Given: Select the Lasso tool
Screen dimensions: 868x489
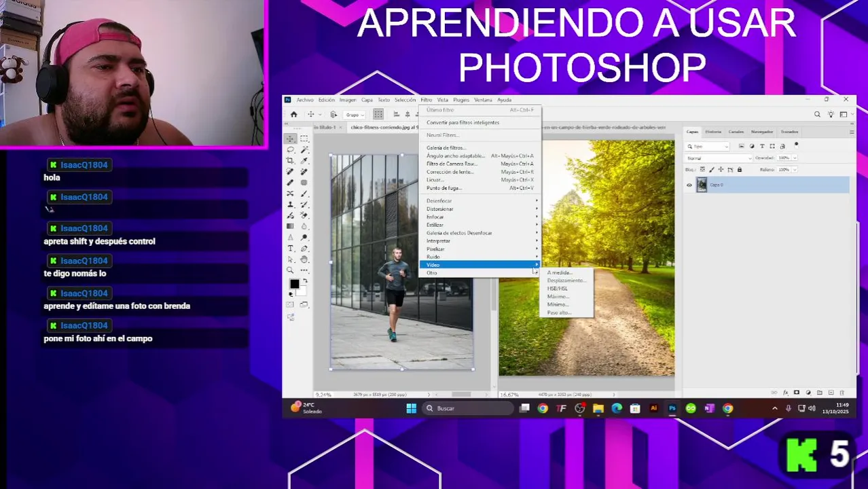Looking at the screenshot, I should [x=290, y=149].
